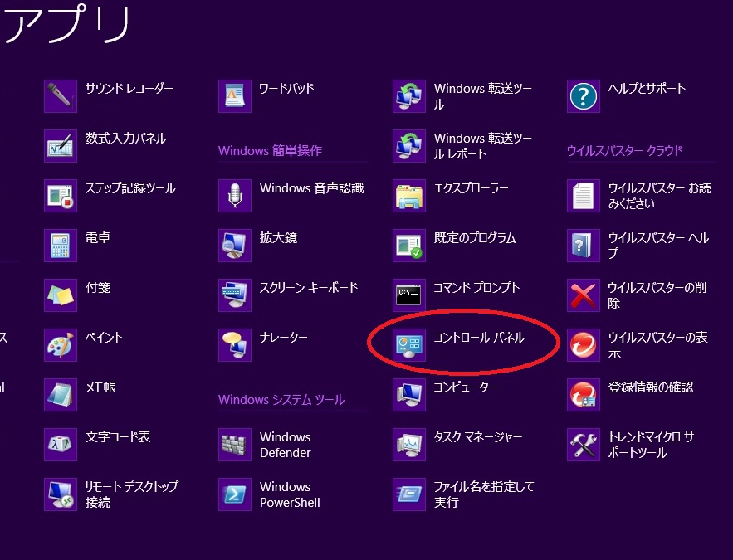
Task: Click the コントロール パネル label
Action: tap(479, 337)
